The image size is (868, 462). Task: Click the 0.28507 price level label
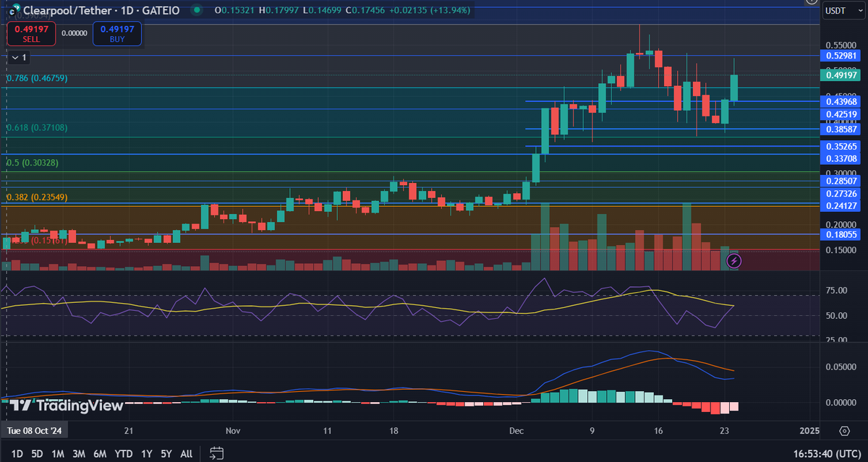[841, 181]
